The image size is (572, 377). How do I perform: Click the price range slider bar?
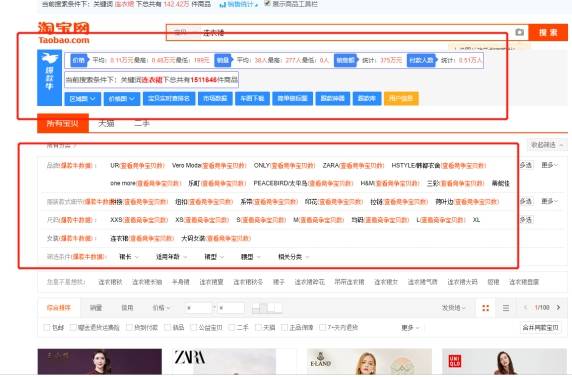(x=267, y=308)
